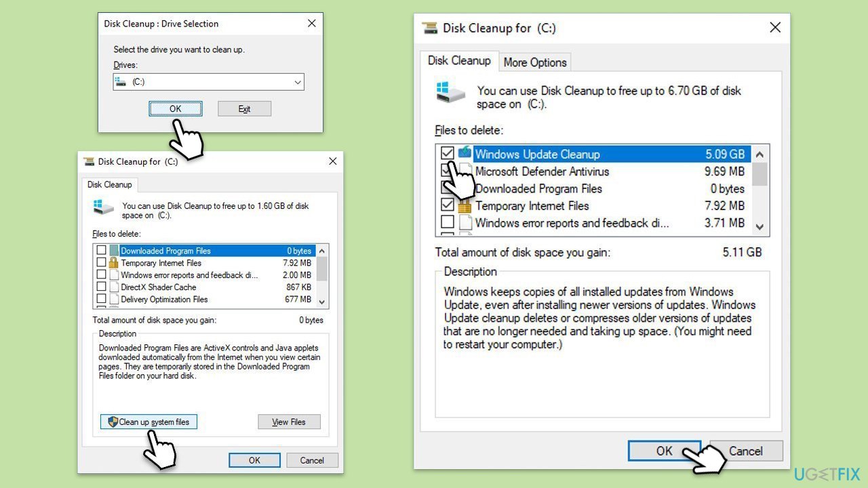Click the Exit button
Image resolution: width=868 pixels, height=488 pixels.
click(x=244, y=108)
